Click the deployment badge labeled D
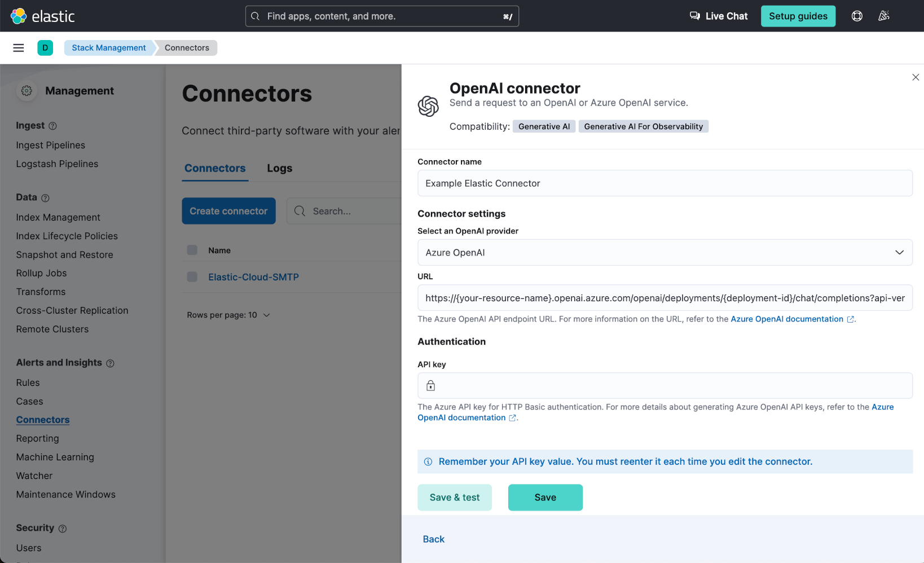 pos(45,47)
